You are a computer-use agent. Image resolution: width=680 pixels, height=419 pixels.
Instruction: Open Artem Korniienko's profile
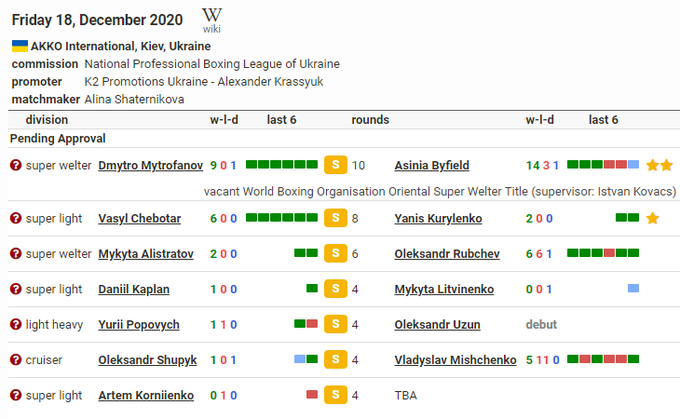point(146,395)
